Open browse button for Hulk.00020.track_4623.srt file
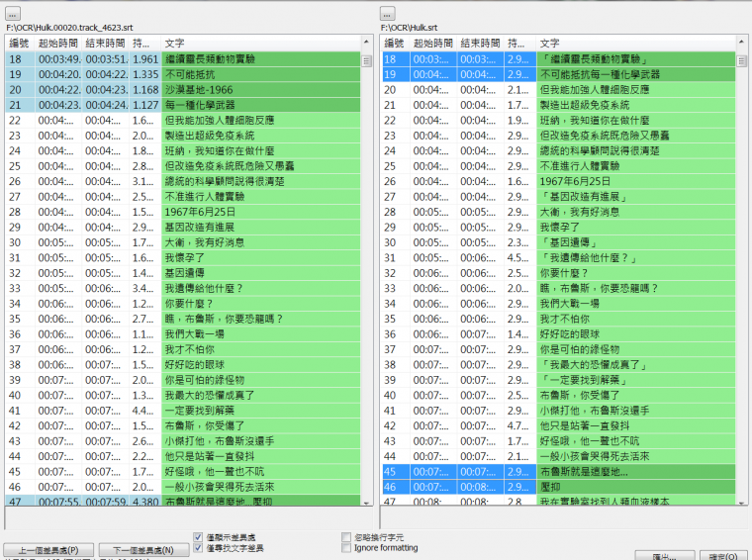The width and height of the screenshot is (752, 560). coord(13,14)
